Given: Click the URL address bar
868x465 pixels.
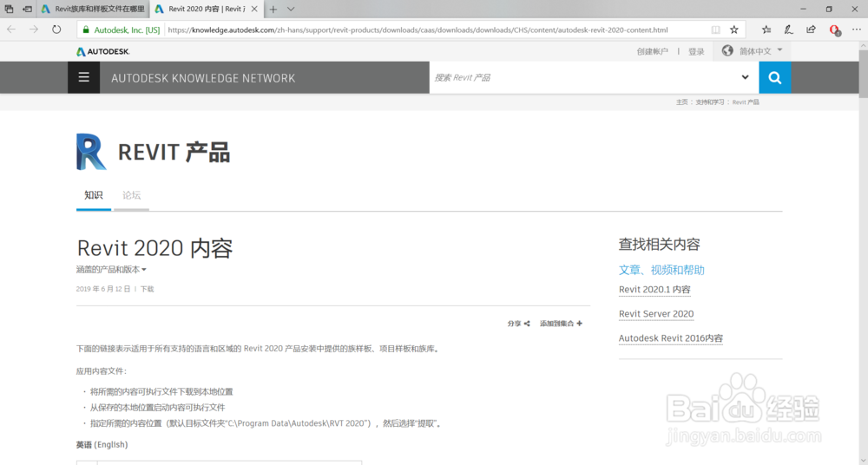Looking at the screenshot, I should 418,29.
